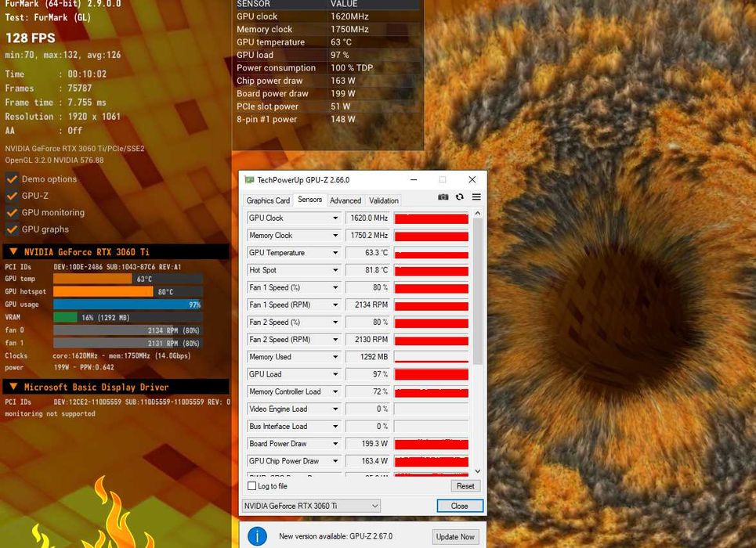Click the green VRAM usage bar

tap(65, 317)
